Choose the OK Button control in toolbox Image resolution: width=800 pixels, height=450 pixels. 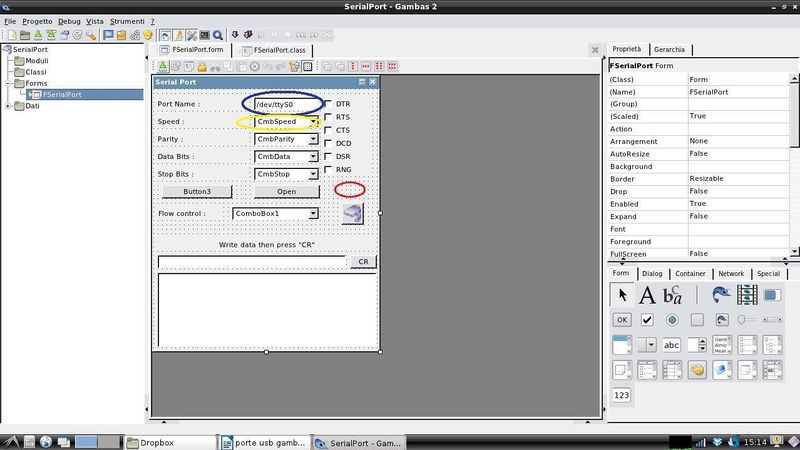coord(622,320)
